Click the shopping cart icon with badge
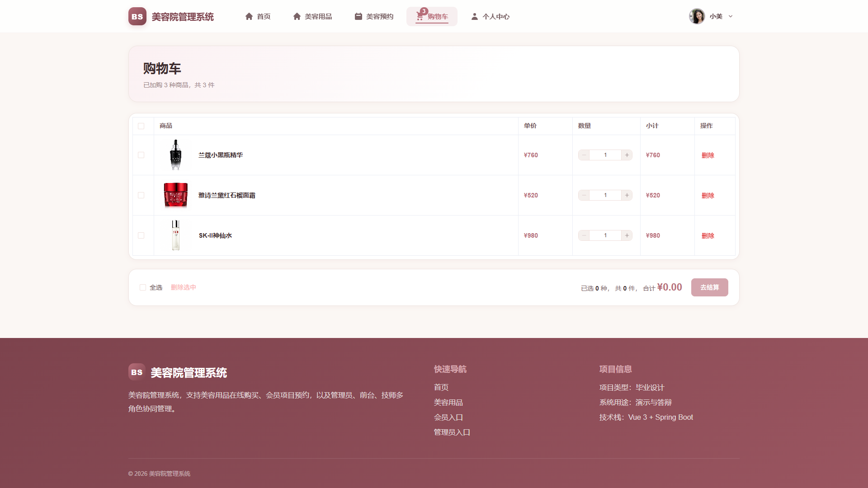 (x=420, y=16)
